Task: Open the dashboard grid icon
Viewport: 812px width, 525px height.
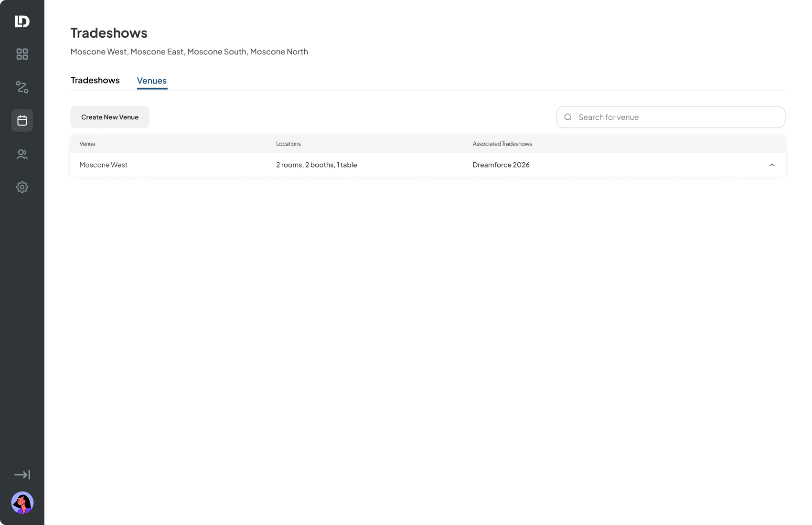Action: (x=22, y=54)
